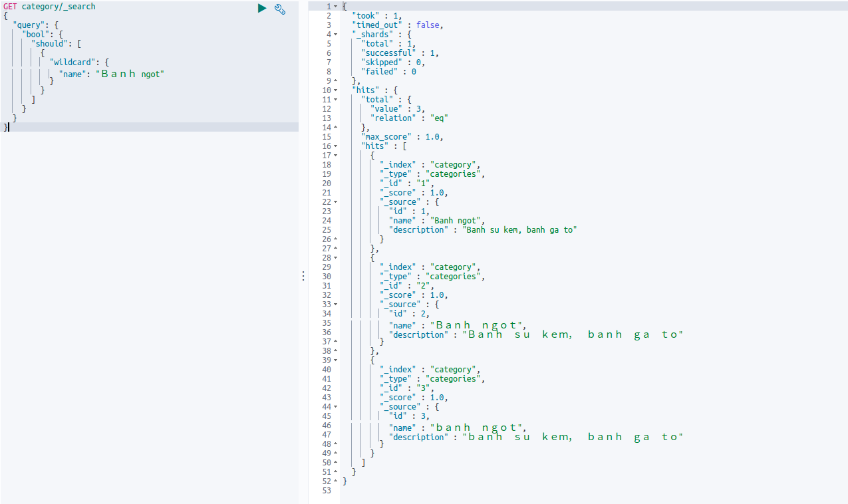The image size is (848, 504).
Task: Click the "skipped" : 0 line
Action: click(393, 63)
